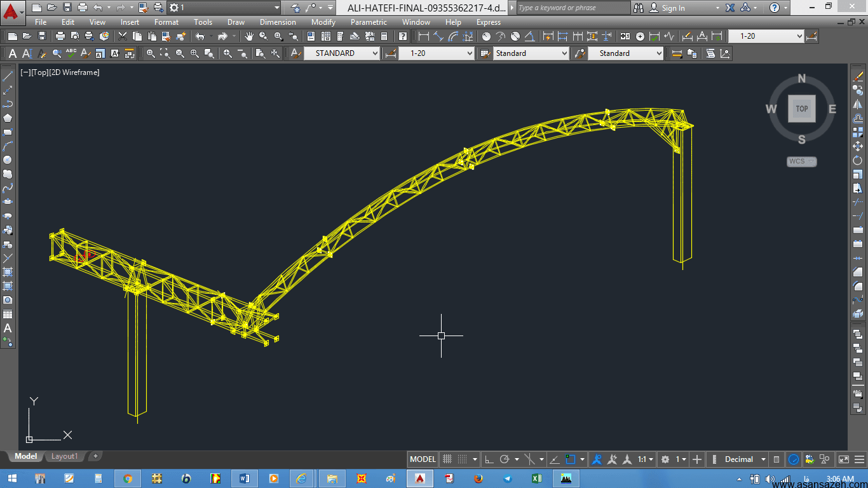
Task: Click the Linear dimension icon
Action: 424,36
